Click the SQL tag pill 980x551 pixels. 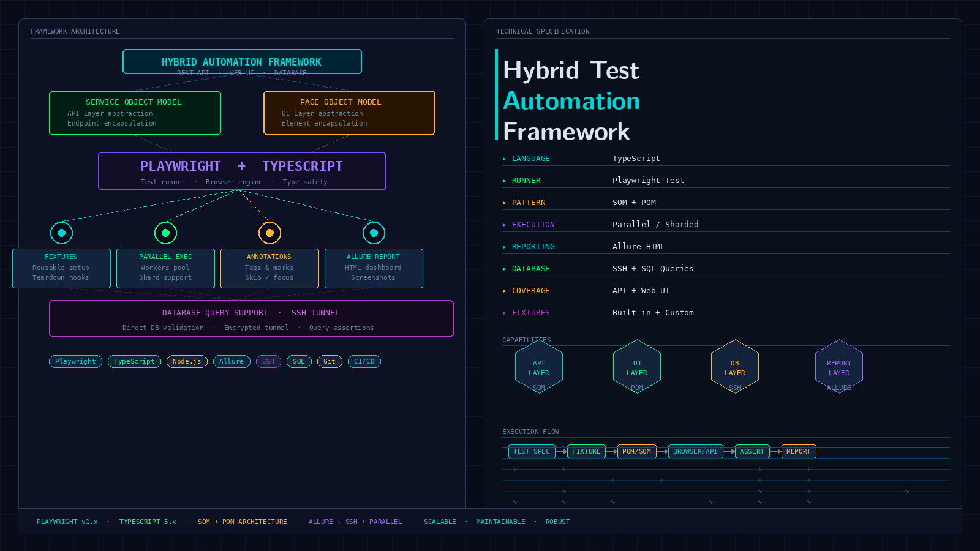[299, 362]
